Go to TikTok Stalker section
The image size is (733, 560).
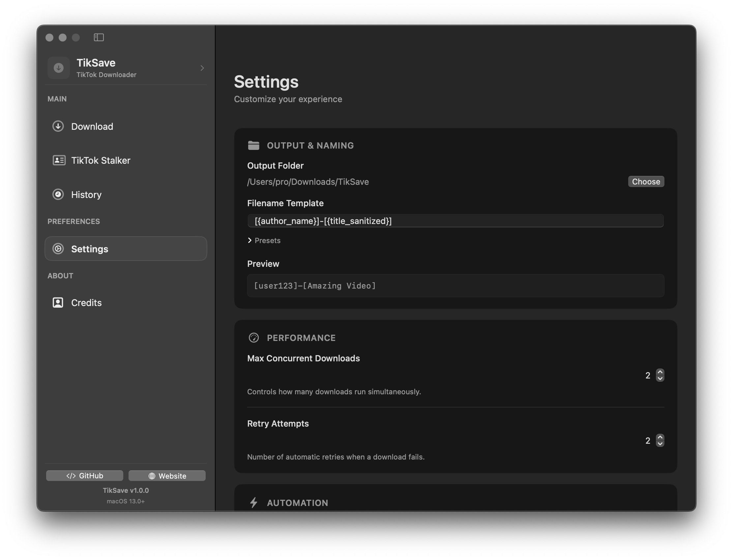(x=101, y=160)
